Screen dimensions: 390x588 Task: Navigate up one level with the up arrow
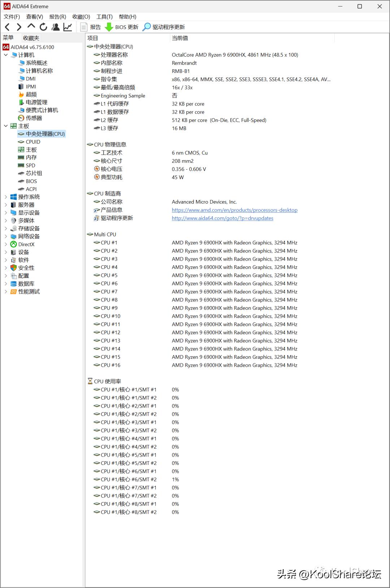point(31,26)
